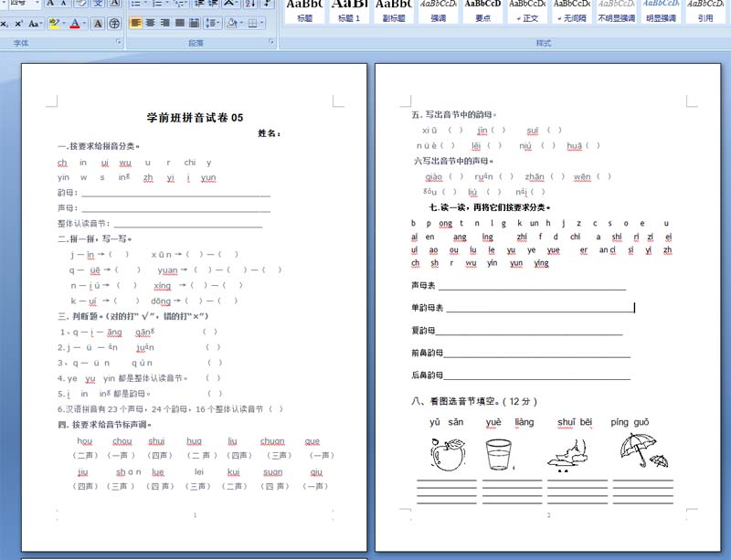Apply the 引用 style
The width and height of the screenshot is (731, 560).
pyautogui.click(x=705, y=11)
